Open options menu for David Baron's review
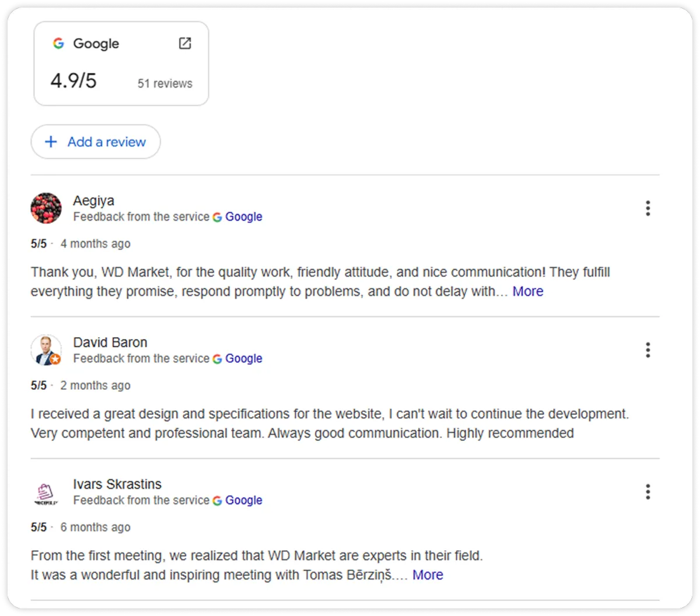 coord(647,350)
